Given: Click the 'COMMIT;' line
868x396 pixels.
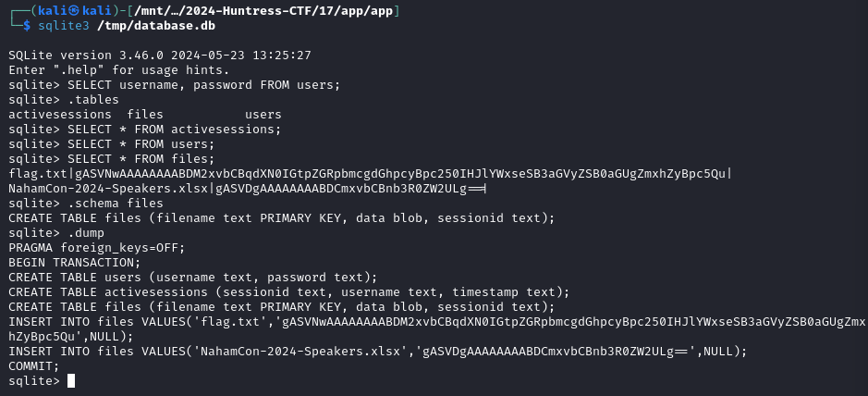Looking at the screenshot, I should (x=34, y=365).
